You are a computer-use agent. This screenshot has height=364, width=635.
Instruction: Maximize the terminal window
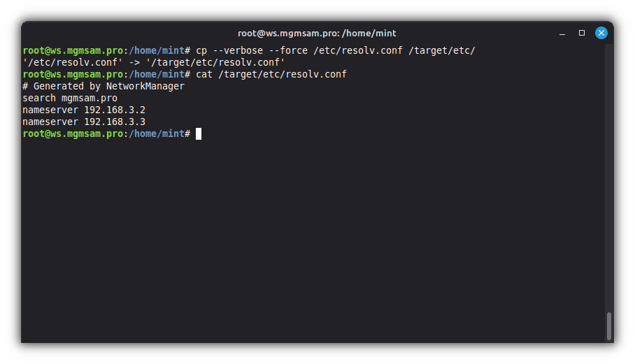[x=581, y=33]
